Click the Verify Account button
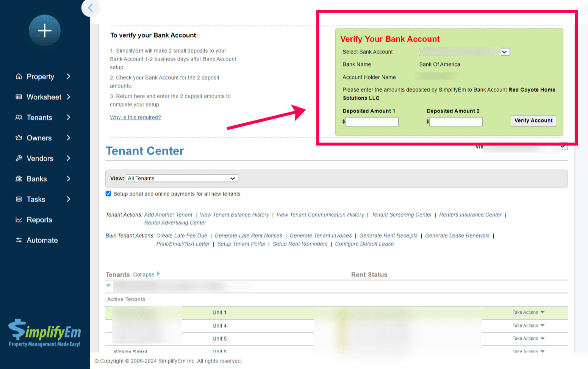Screen dimensions: 588x369 tap(533, 120)
